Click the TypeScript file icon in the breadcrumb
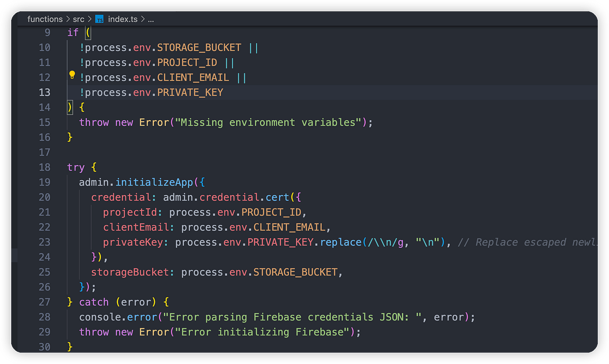The image size is (609, 364). [x=99, y=19]
